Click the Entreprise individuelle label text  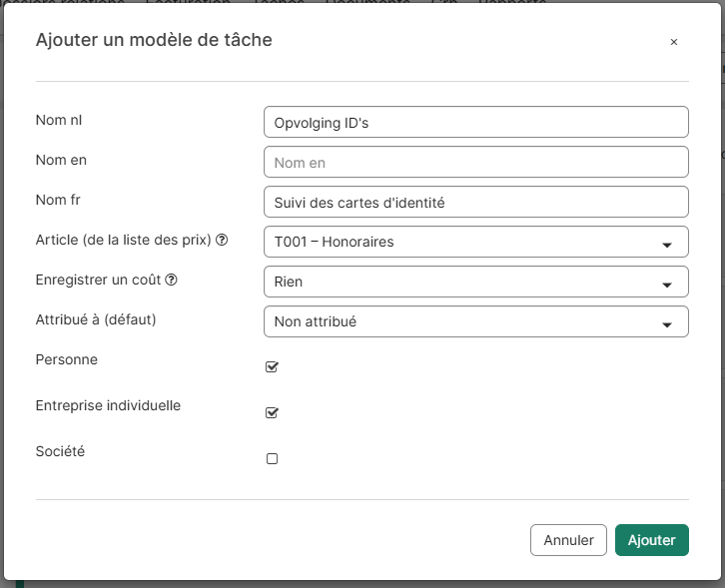(108, 406)
